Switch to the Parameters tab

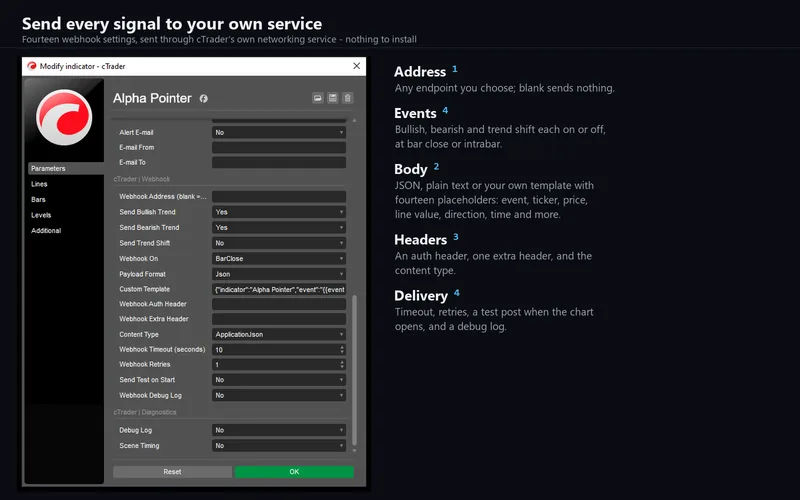click(66, 168)
